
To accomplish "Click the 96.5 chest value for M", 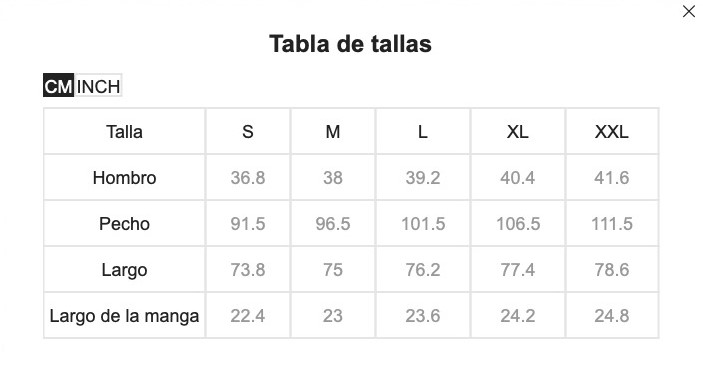I will [x=333, y=224].
